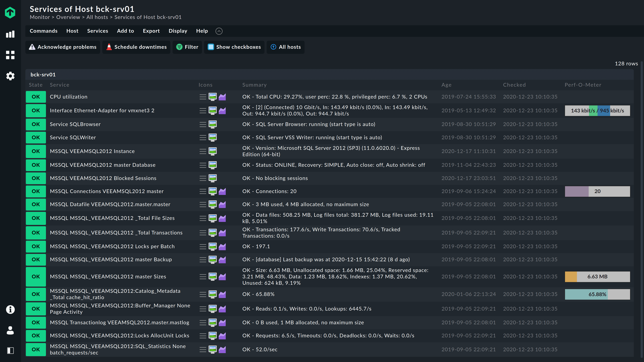
Task: Open the Display menu
Action: tap(178, 31)
